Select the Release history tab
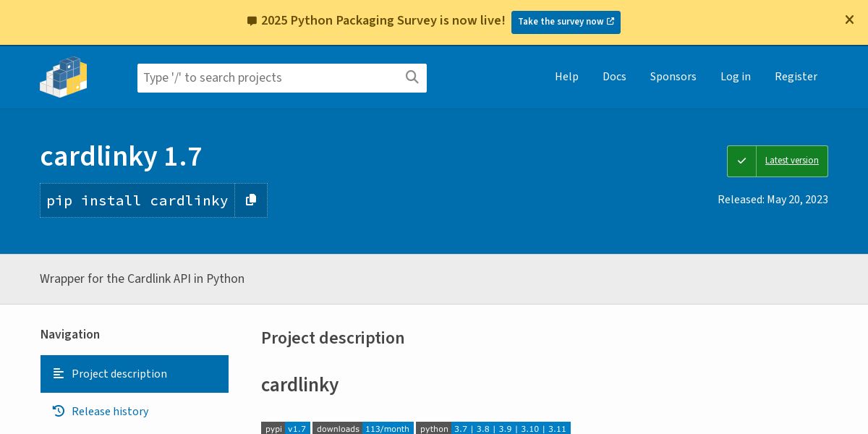The width and height of the screenshot is (868, 434). click(110, 411)
